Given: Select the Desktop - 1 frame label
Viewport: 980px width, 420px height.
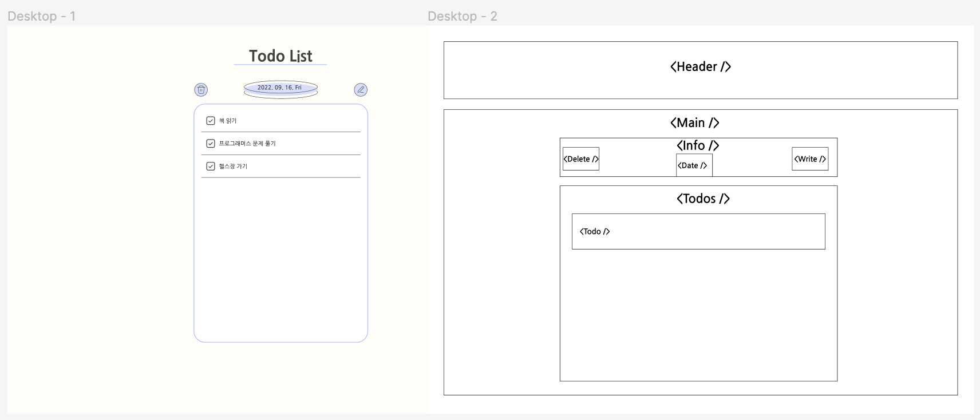Looking at the screenshot, I should click(x=41, y=16).
